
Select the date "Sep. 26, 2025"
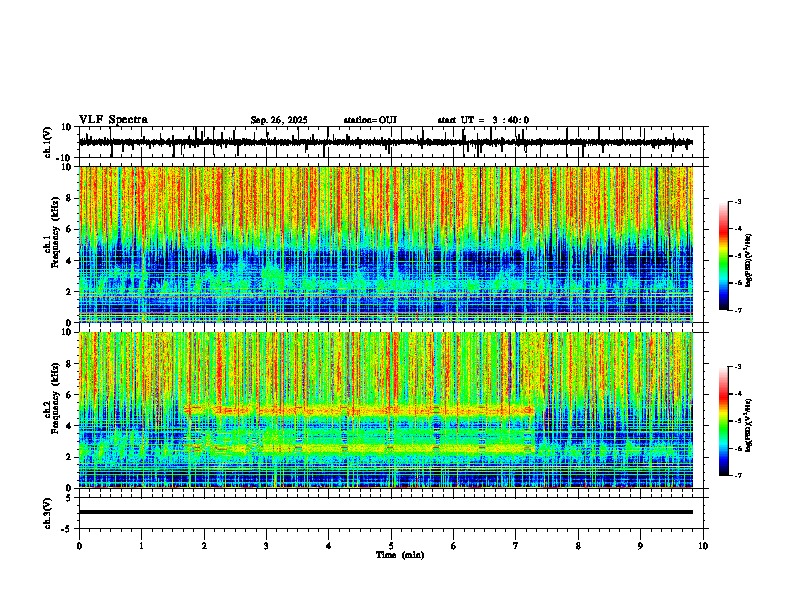click(x=279, y=120)
